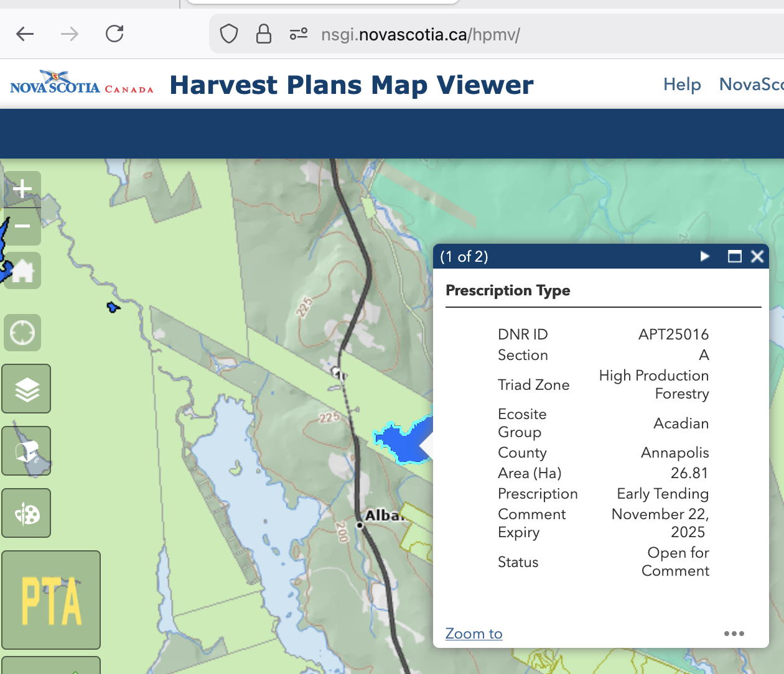
Task: Close the feature info popup
Action: (757, 256)
